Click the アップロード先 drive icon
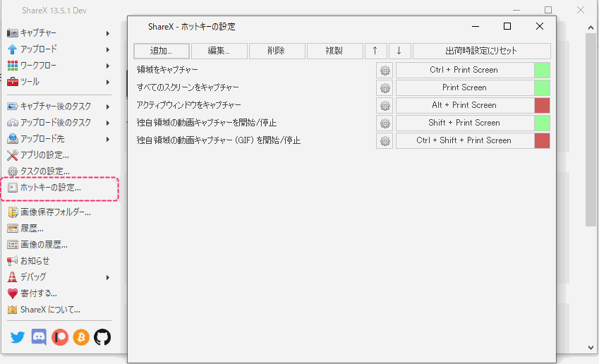The width and height of the screenshot is (599, 364). (x=12, y=139)
